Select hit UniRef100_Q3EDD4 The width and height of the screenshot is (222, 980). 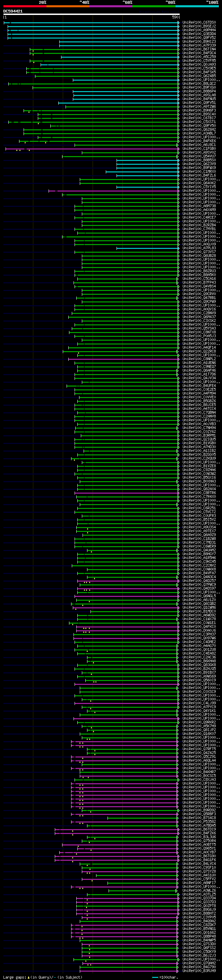[x=199, y=34]
